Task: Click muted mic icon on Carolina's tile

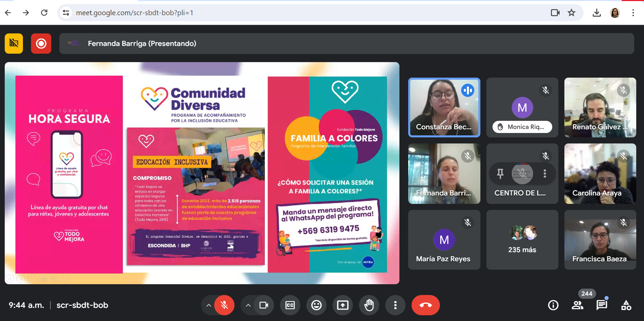Action: (623, 156)
